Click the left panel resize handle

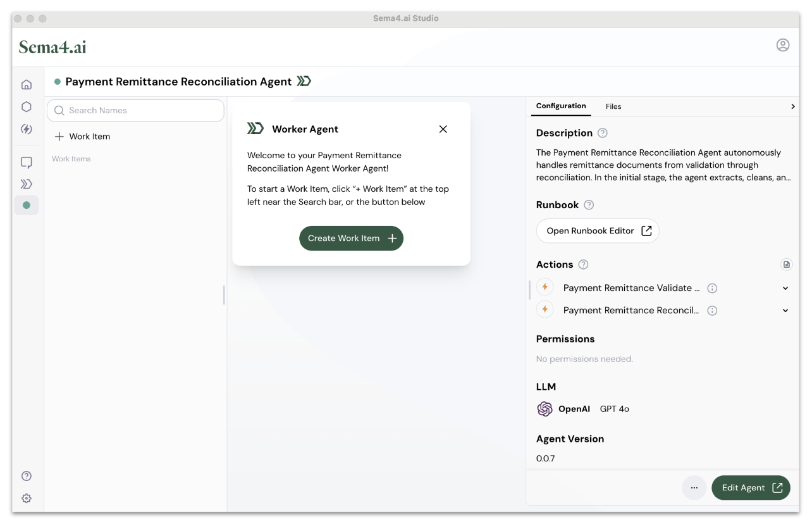(224, 295)
